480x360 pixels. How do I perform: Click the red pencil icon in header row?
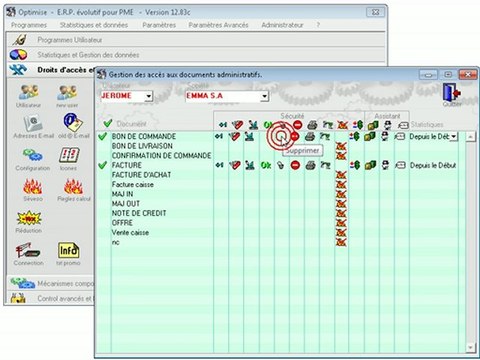click(237, 125)
